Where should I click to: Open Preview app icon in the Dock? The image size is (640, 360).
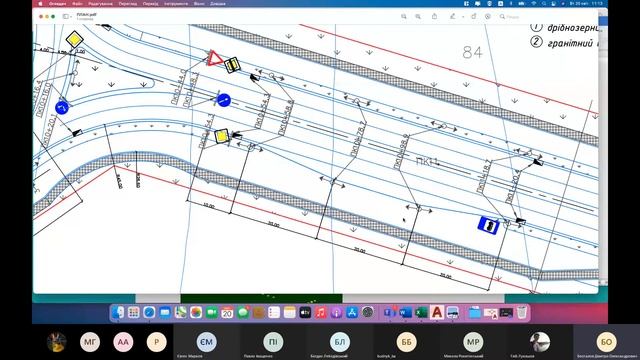coord(452,313)
